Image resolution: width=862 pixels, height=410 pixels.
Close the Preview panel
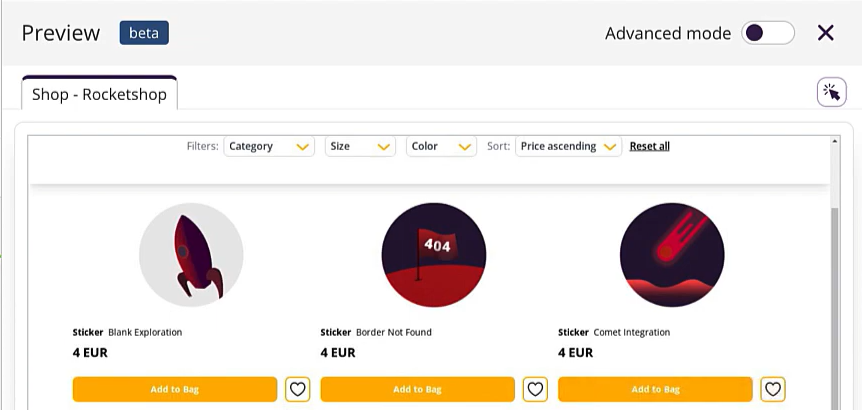825,33
